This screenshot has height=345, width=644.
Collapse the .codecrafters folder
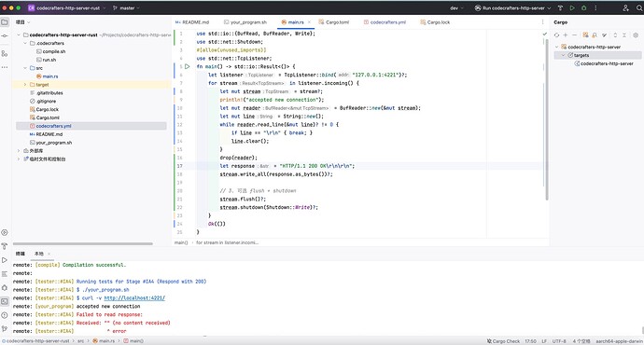(x=25, y=43)
